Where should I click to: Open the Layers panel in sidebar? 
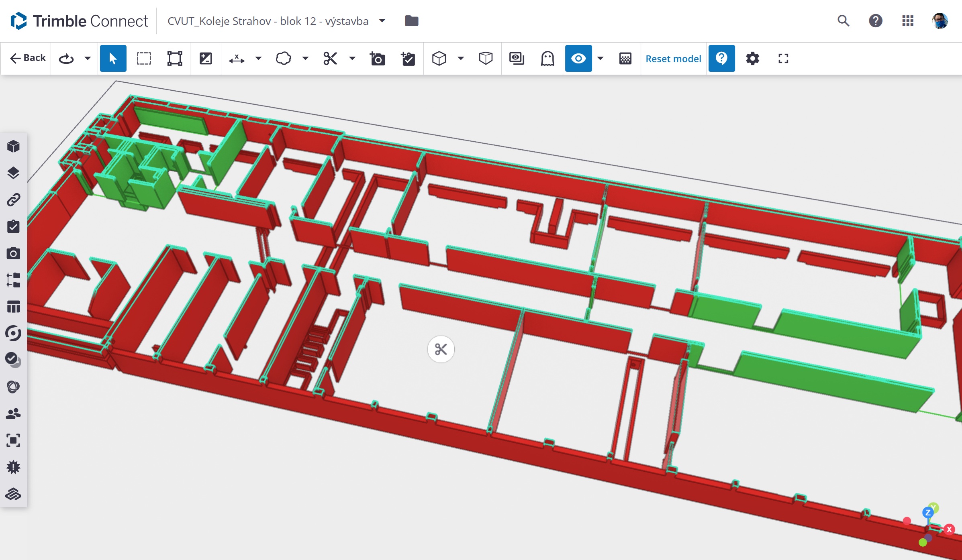point(13,173)
